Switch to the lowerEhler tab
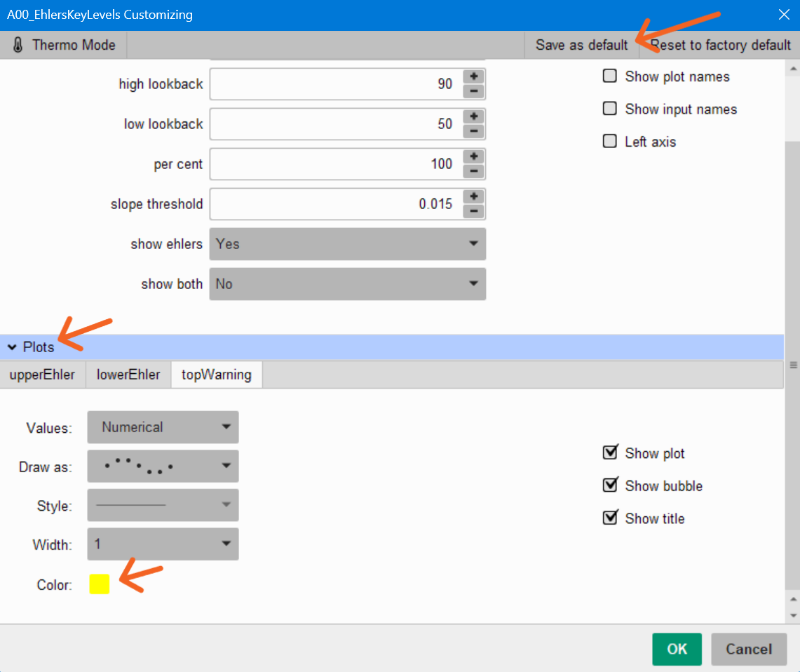The height and width of the screenshot is (672, 800). (x=128, y=375)
